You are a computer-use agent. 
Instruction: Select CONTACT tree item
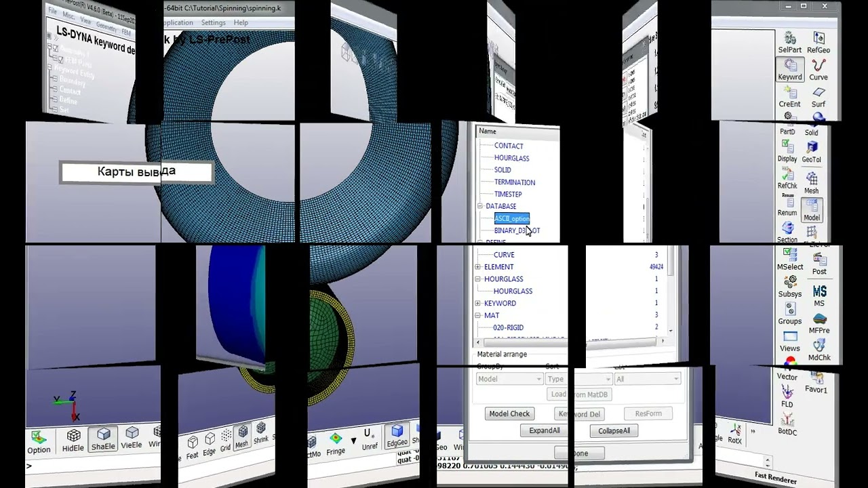click(509, 146)
